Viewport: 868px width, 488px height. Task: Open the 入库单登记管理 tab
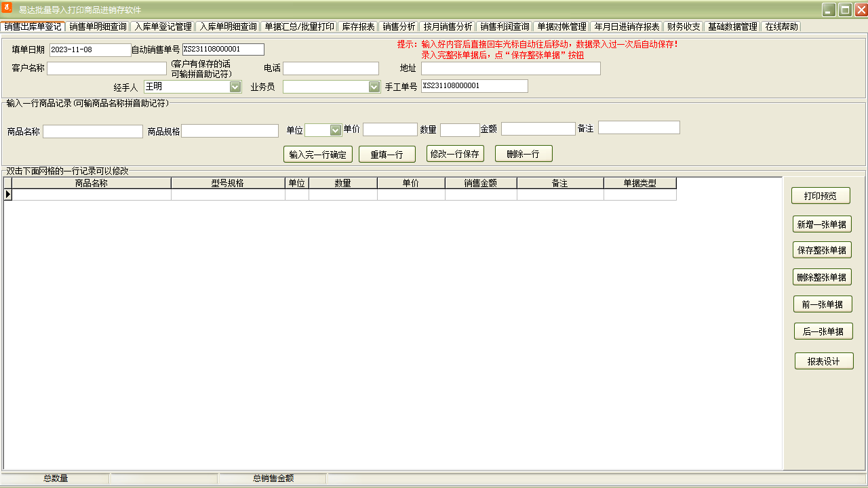163,27
